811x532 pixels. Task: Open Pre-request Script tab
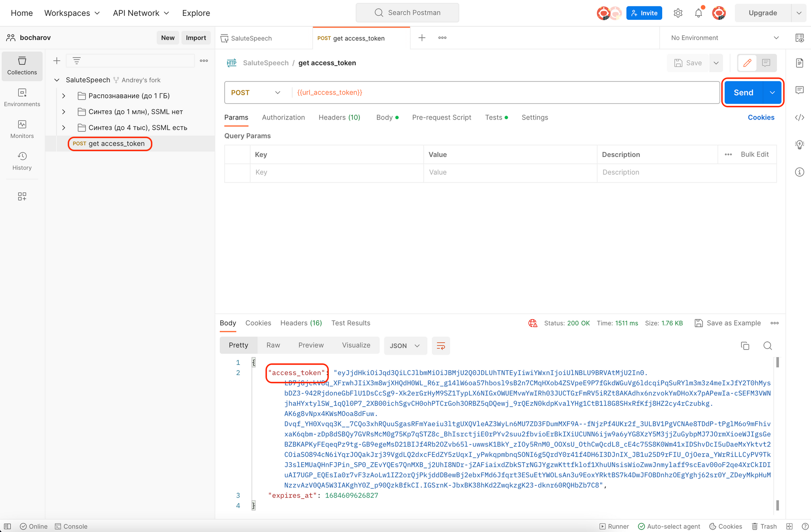[442, 118]
